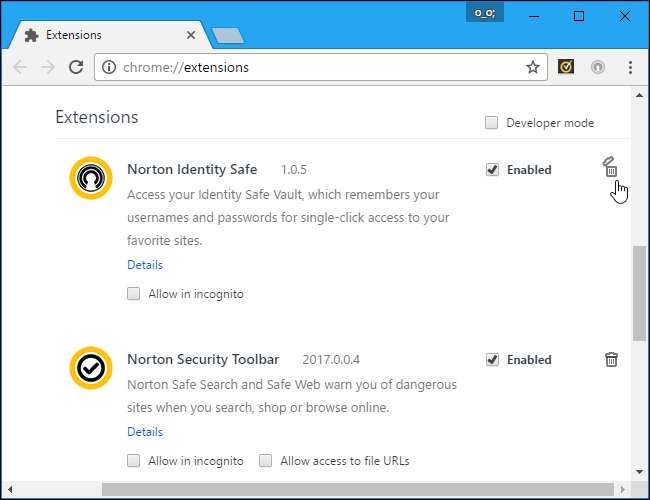The image size is (650, 500).
Task: Click the chrome://extensions address bar
Action: click(320, 68)
